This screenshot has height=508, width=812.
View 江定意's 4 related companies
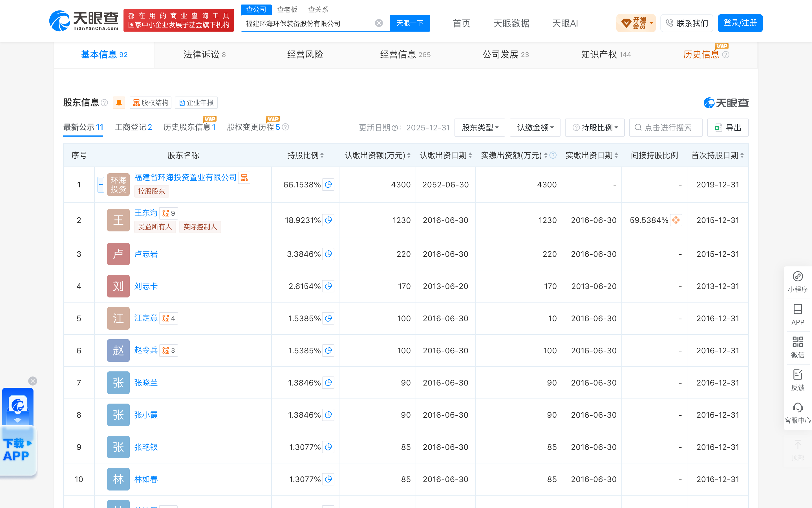(168, 318)
